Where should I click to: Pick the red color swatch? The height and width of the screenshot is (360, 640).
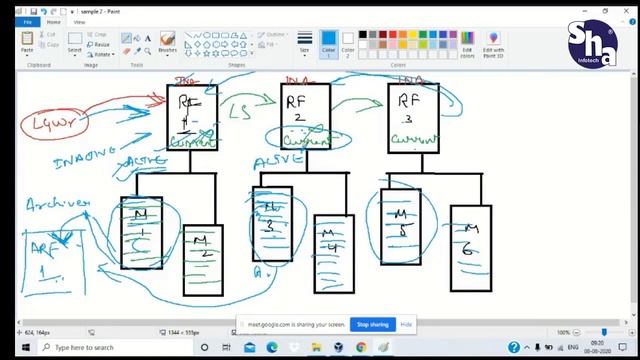pyautogui.click(x=392, y=35)
